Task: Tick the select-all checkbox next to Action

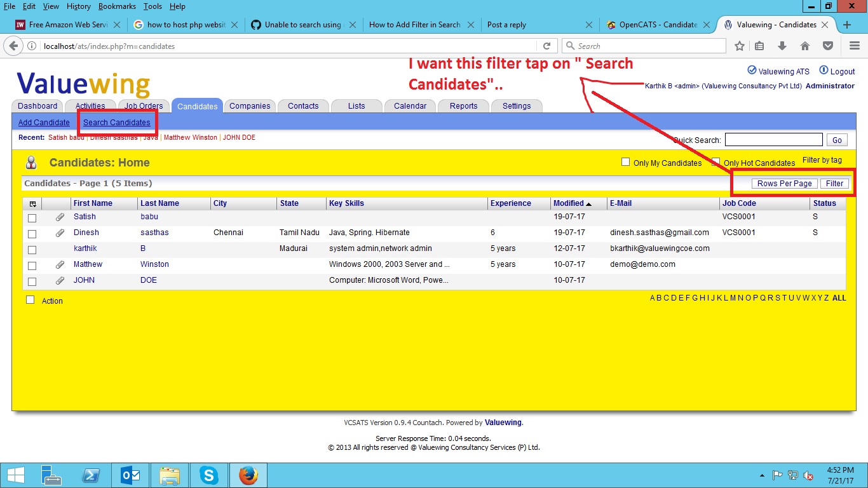Action: [x=30, y=300]
